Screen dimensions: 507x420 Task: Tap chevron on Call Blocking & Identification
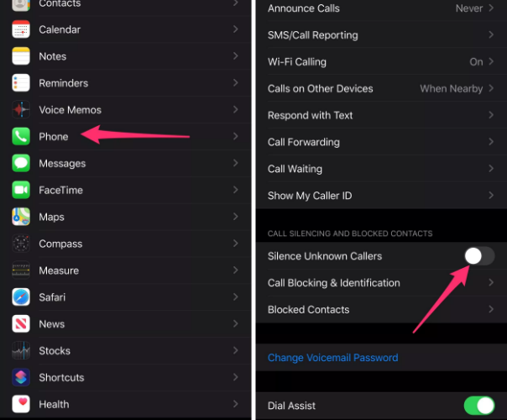click(491, 282)
